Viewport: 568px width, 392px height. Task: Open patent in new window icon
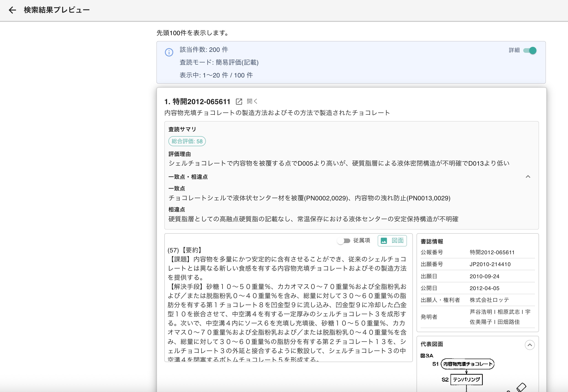[239, 101]
